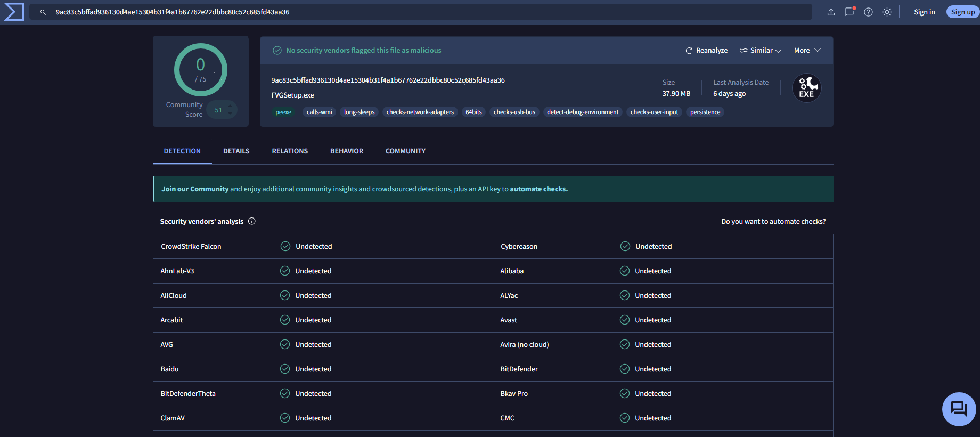Switch to the DETAILS tab
This screenshot has height=437, width=980.
click(x=236, y=151)
